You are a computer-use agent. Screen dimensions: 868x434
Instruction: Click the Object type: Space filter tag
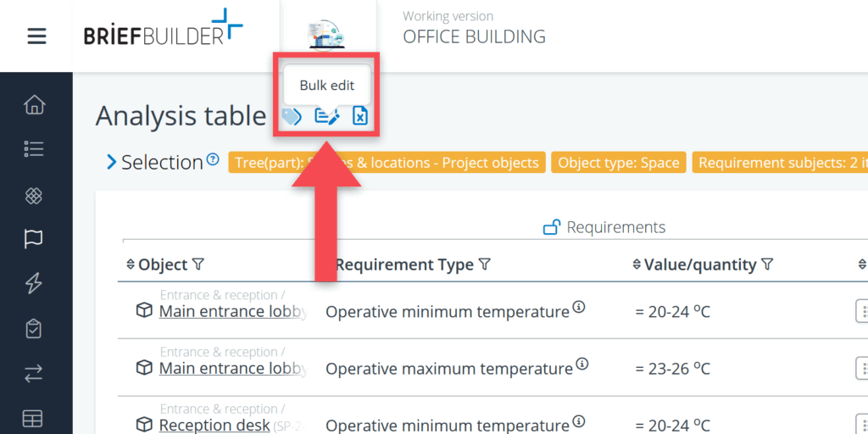click(618, 163)
